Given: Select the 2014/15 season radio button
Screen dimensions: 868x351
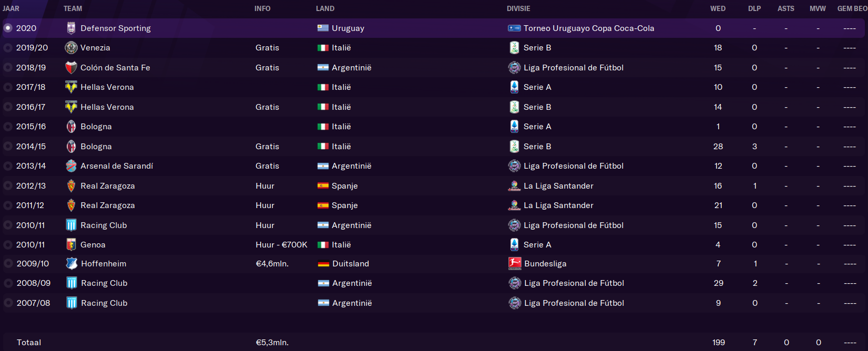Looking at the screenshot, I should (8, 147).
